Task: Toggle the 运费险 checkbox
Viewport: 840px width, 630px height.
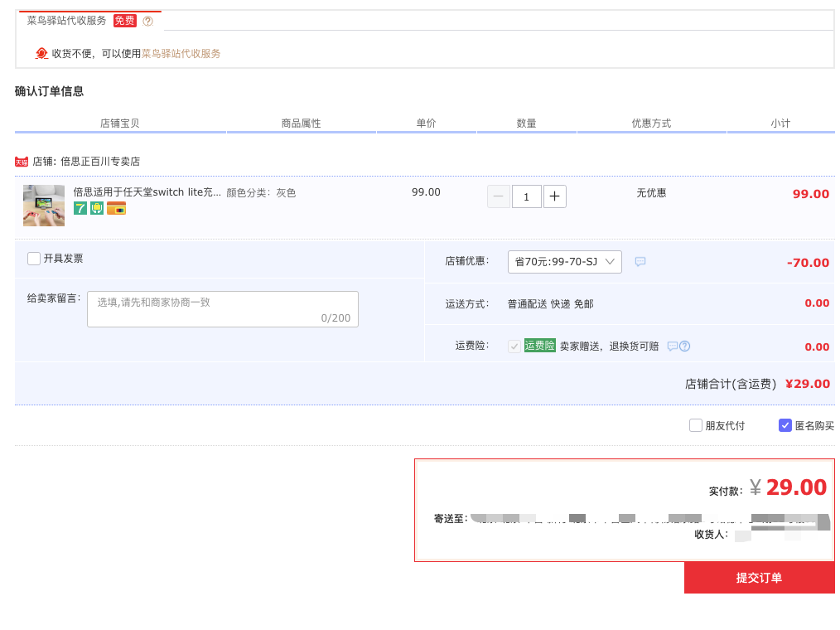Action: [514, 346]
